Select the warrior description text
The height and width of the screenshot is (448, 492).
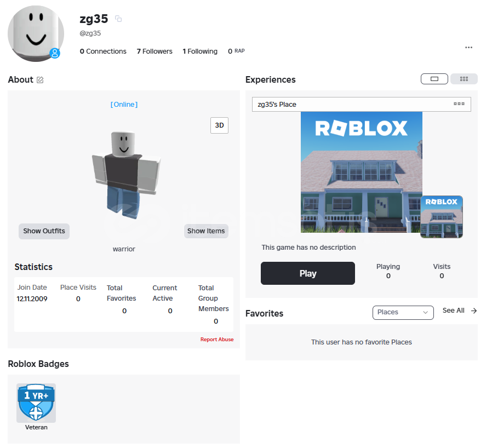(x=124, y=249)
